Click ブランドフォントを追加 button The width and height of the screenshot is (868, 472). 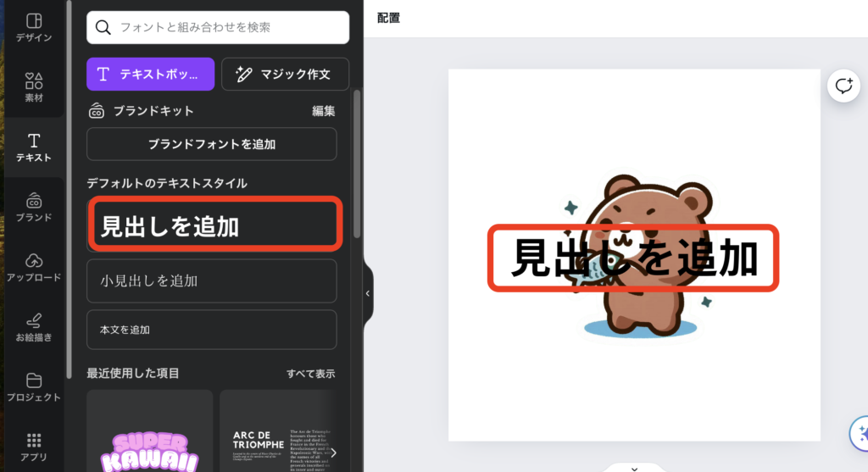(x=211, y=144)
